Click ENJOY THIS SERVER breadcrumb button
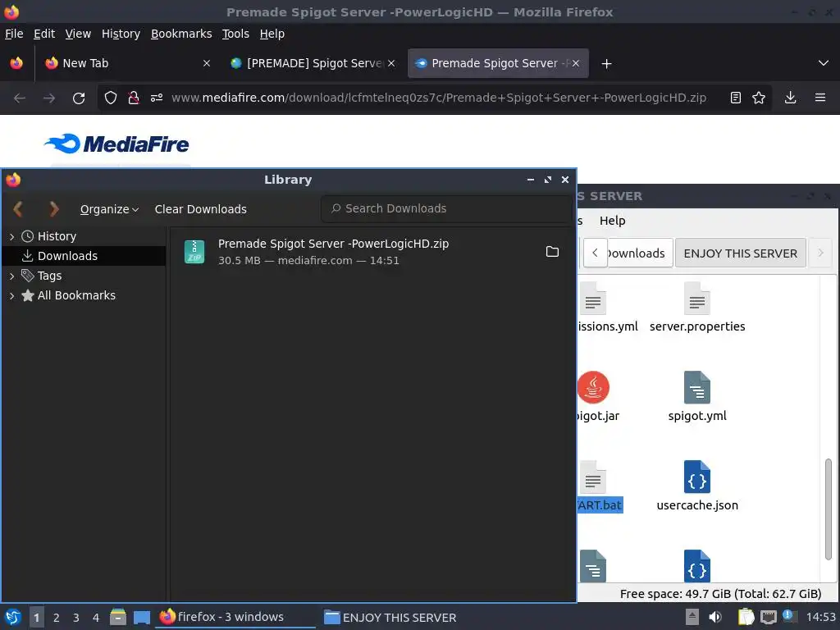The height and width of the screenshot is (630, 840). pyautogui.click(x=741, y=253)
